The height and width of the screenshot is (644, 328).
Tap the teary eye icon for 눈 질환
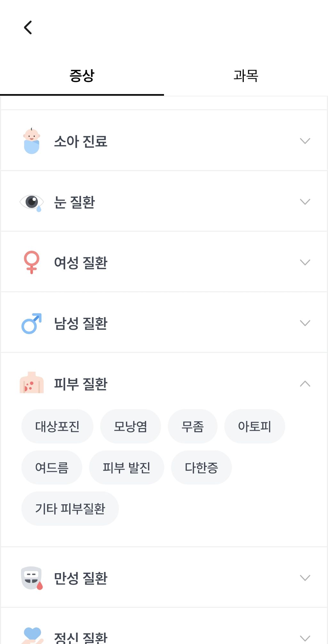(x=31, y=202)
